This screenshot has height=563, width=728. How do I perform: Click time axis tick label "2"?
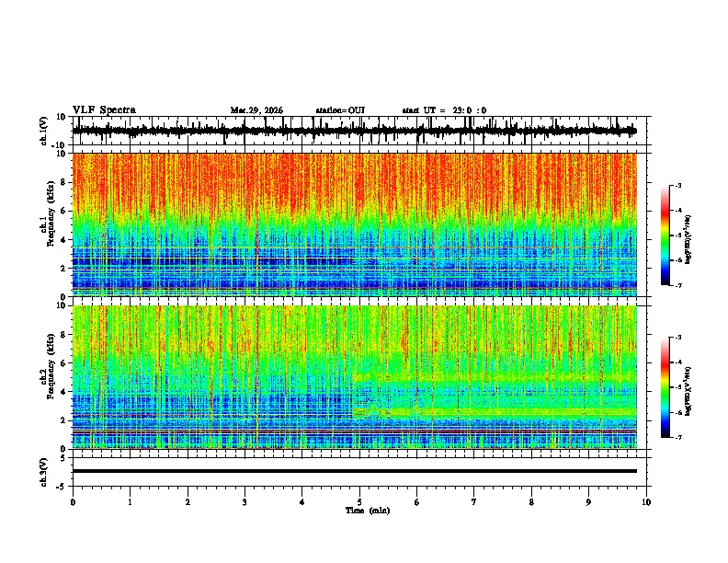(x=188, y=502)
